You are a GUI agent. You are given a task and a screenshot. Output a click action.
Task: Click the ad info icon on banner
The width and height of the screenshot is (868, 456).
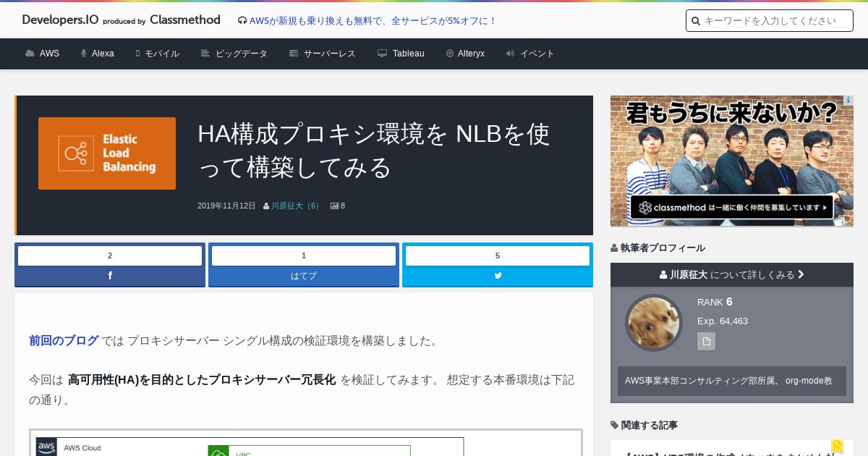coord(848,101)
